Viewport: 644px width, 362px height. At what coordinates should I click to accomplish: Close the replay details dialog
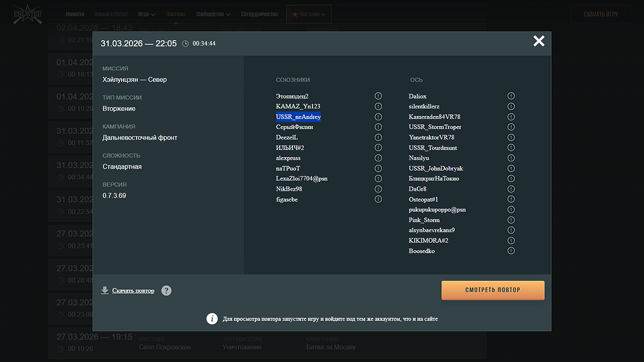click(x=538, y=42)
